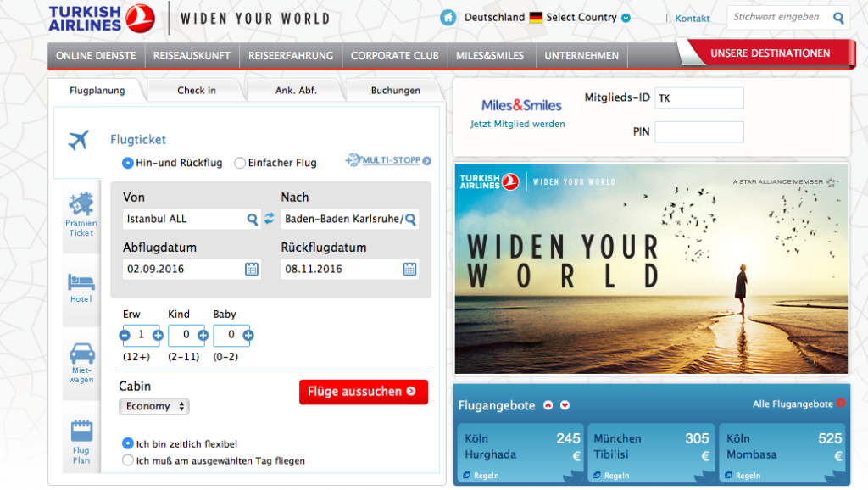868x490 pixels.
Task: Open the CORPORATE CLUB menu
Action: pyautogui.click(x=395, y=55)
